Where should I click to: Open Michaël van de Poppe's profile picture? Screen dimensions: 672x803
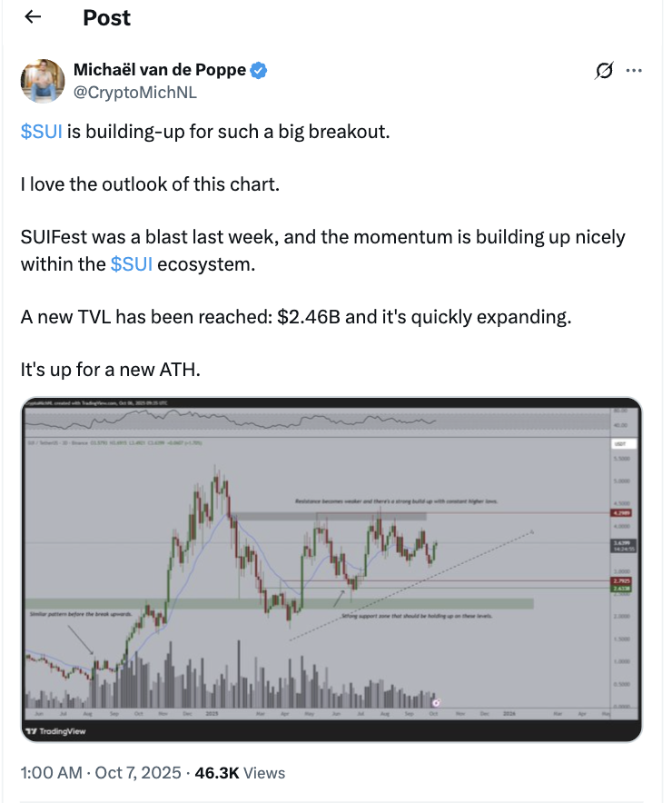pos(43,81)
